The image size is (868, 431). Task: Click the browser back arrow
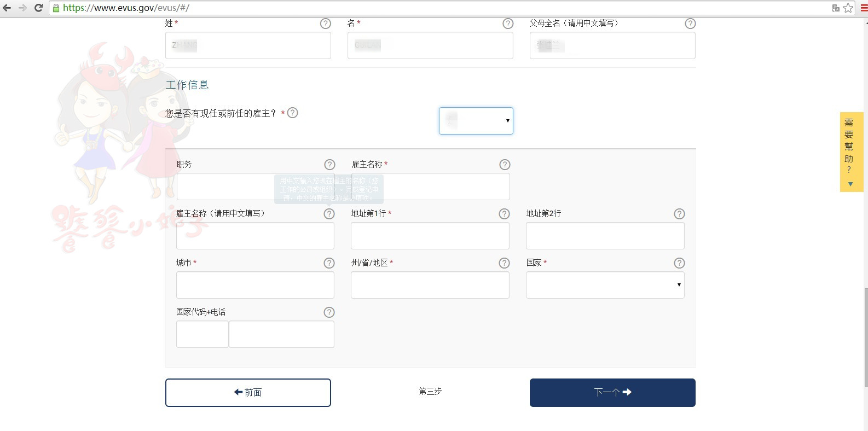pos(7,8)
